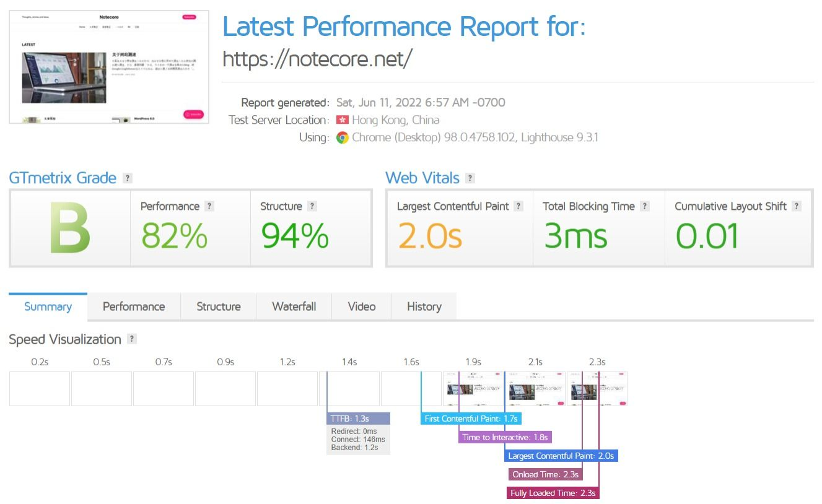Select the Summary tab
The image size is (822, 504).
48,306
